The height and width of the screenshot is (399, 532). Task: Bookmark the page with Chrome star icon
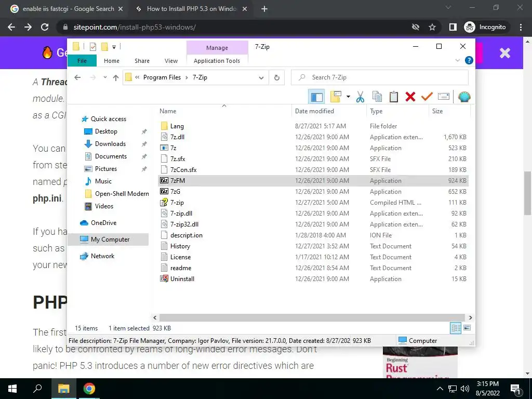(x=432, y=27)
